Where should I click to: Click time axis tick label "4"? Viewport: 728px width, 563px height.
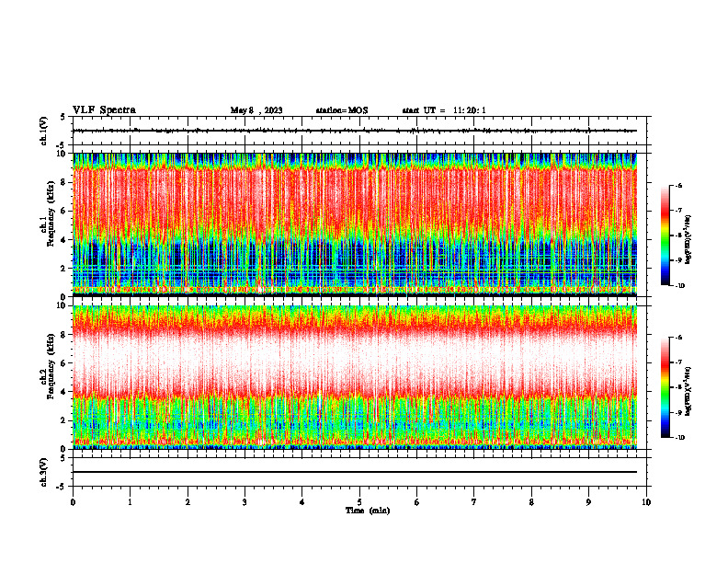tap(302, 502)
